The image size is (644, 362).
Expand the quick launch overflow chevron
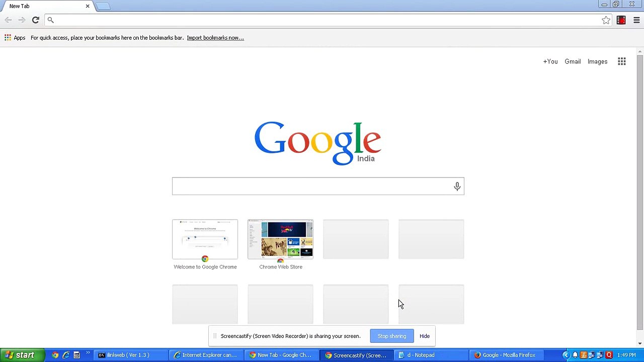tap(88, 353)
